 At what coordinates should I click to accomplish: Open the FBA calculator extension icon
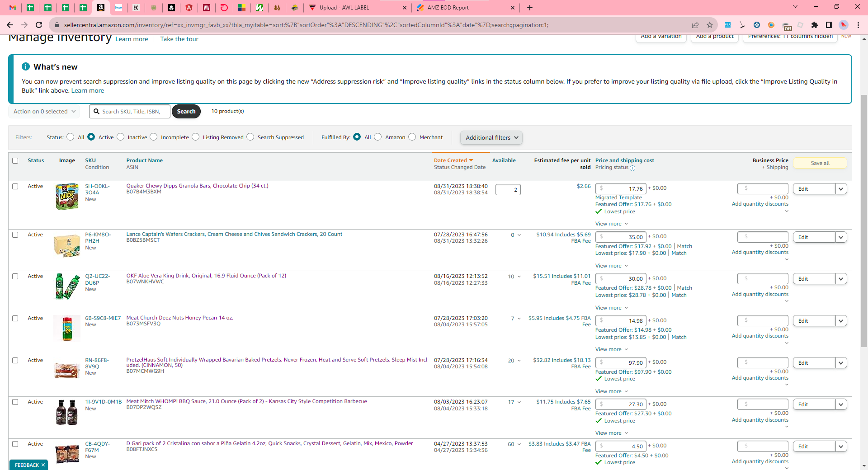728,25
